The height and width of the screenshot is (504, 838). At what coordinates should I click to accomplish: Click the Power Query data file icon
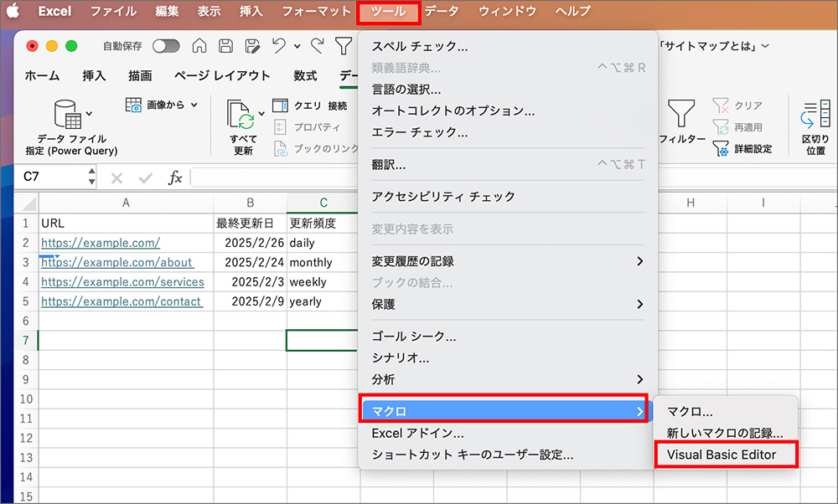point(67,114)
